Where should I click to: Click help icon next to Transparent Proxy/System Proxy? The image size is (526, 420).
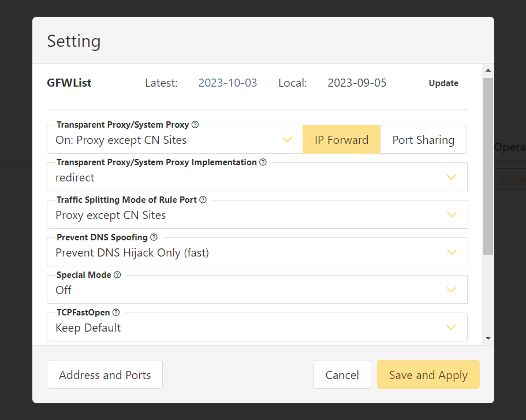(195, 125)
